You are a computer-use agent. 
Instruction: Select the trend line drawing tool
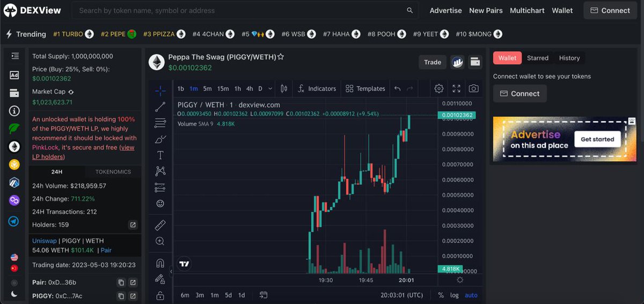[x=160, y=107]
